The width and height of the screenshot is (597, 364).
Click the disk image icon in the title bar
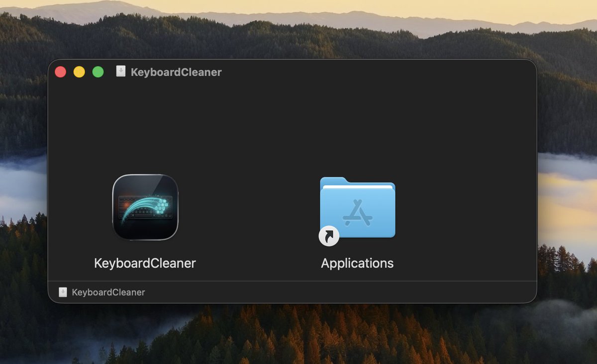click(120, 72)
